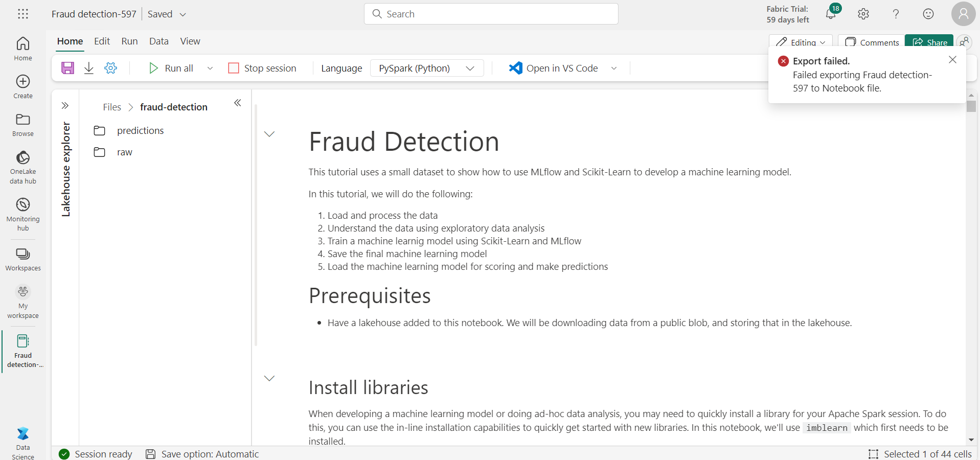Open the Workspaces panel

22,260
